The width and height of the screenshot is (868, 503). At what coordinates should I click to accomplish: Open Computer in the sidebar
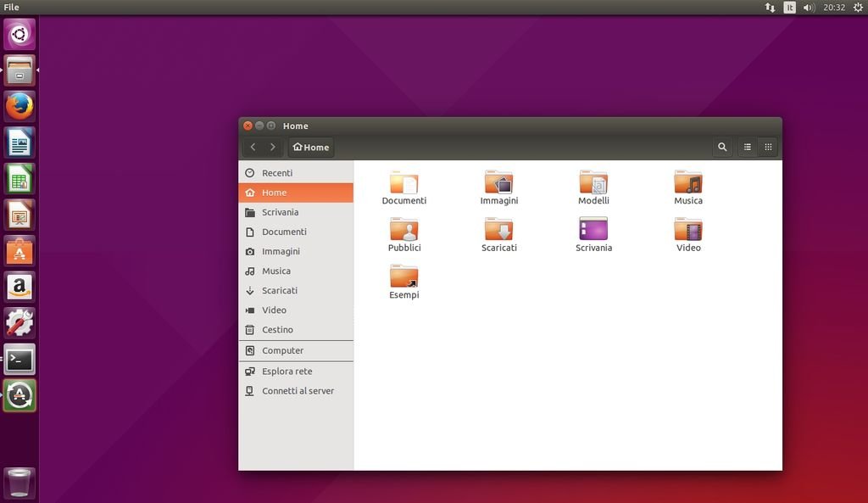pos(282,350)
